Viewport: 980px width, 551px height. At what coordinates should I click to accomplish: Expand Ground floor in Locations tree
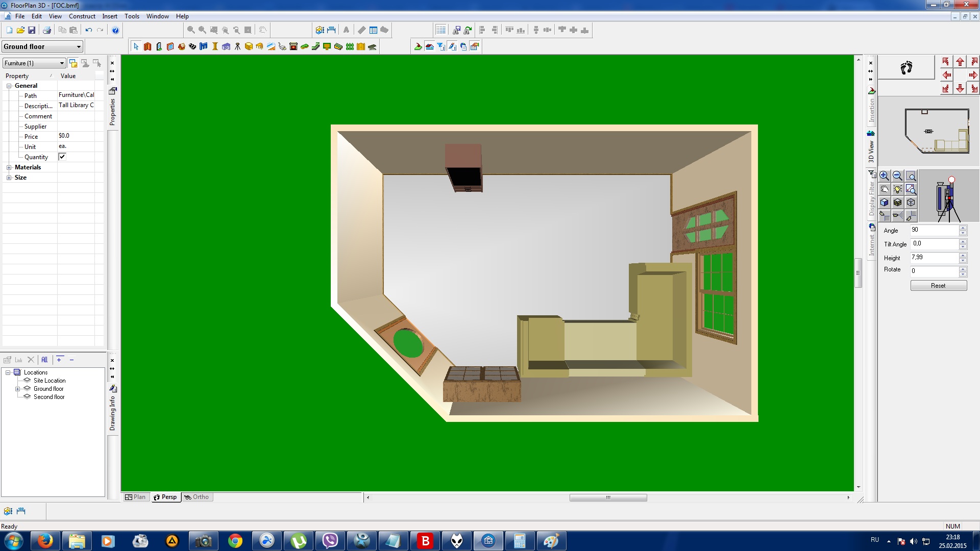tap(17, 389)
